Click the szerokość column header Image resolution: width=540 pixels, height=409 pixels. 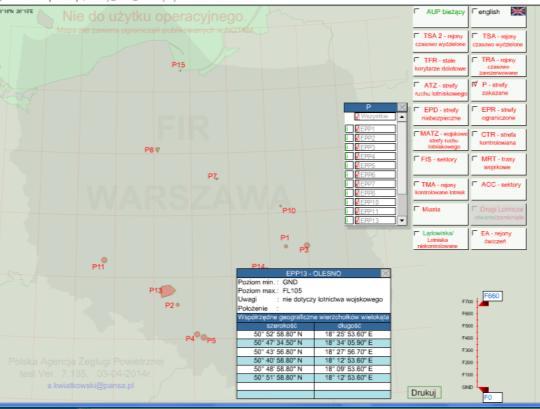pyautogui.click(x=276, y=326)
